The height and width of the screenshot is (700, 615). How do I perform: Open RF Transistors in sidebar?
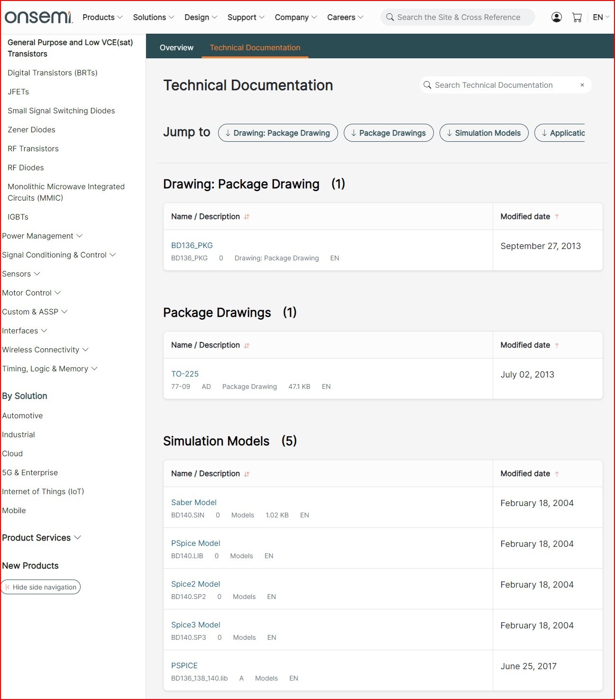[33, 148]
